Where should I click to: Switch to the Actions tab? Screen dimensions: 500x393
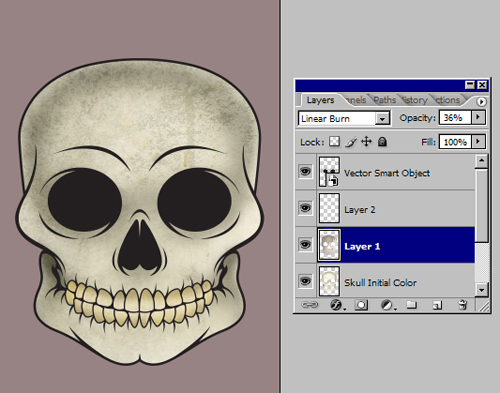448,100
